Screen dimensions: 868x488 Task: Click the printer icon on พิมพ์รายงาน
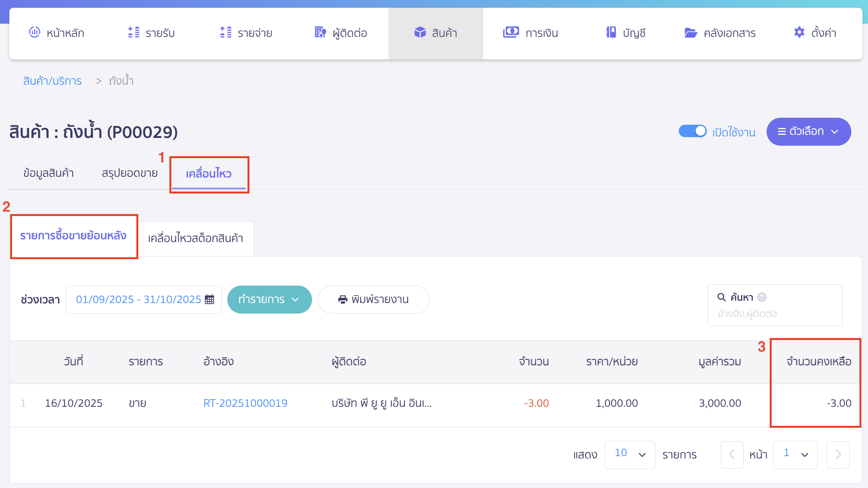pyautogui.click(x=342, y=299)
